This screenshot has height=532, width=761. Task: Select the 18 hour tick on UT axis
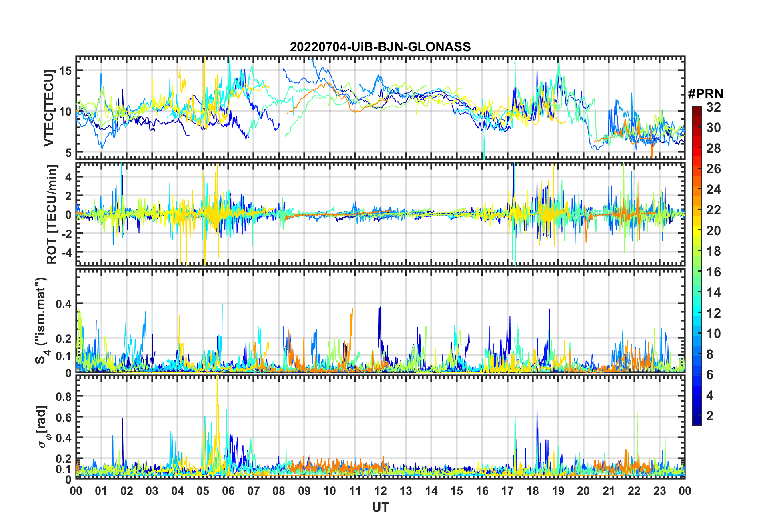click(533, 491)
